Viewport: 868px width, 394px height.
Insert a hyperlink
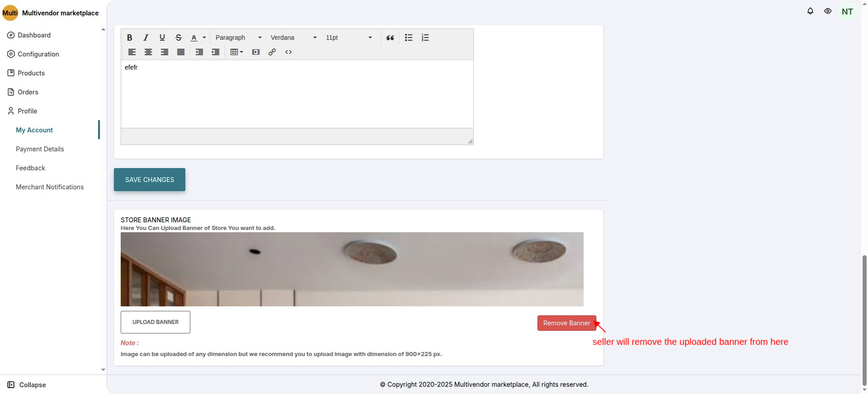272,52
